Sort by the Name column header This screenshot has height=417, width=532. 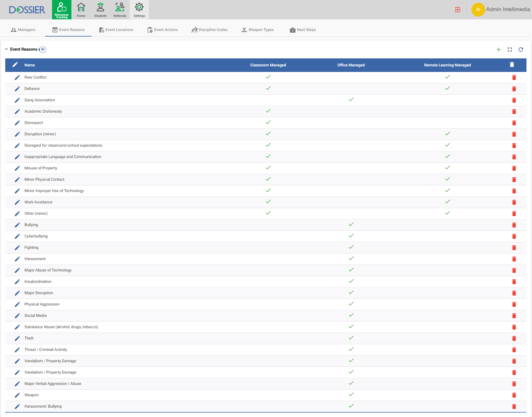point(30,65)
